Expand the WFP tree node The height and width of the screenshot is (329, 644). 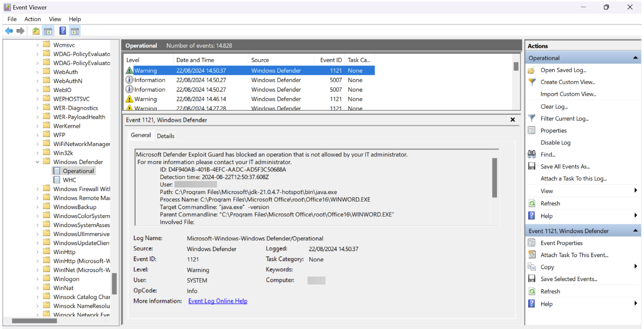tap(37, 135)
